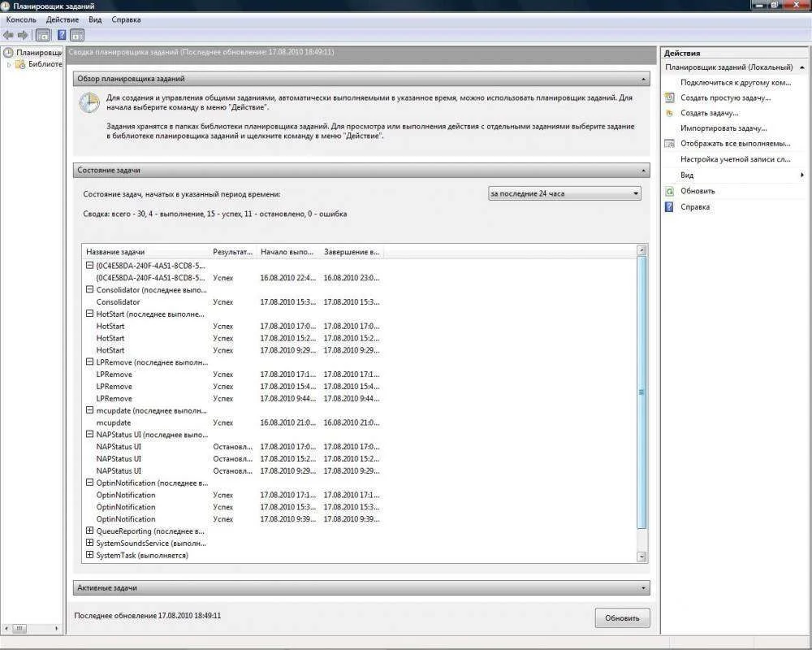Collapse the NAPStatus UI task group
Viewport: 812px width, 650px height.
click(x=89, y=435)
